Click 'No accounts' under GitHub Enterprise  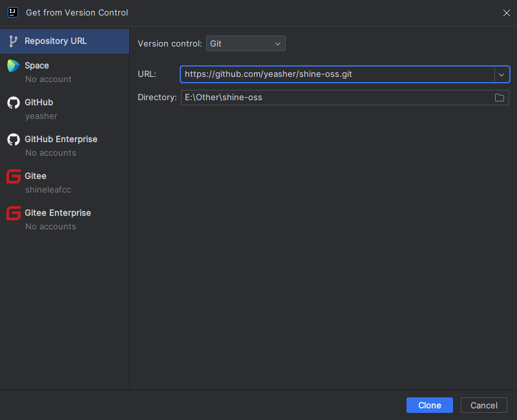click(x=50, y=153)
